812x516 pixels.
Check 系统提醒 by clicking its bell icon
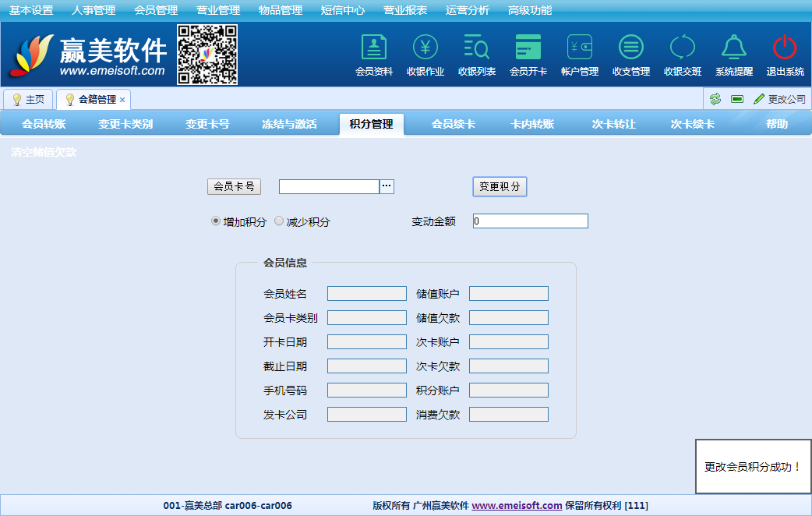click(733, 55)
